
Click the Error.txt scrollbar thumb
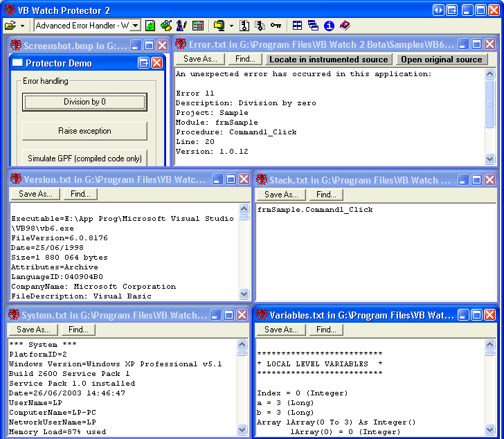(x=489, y=103)
